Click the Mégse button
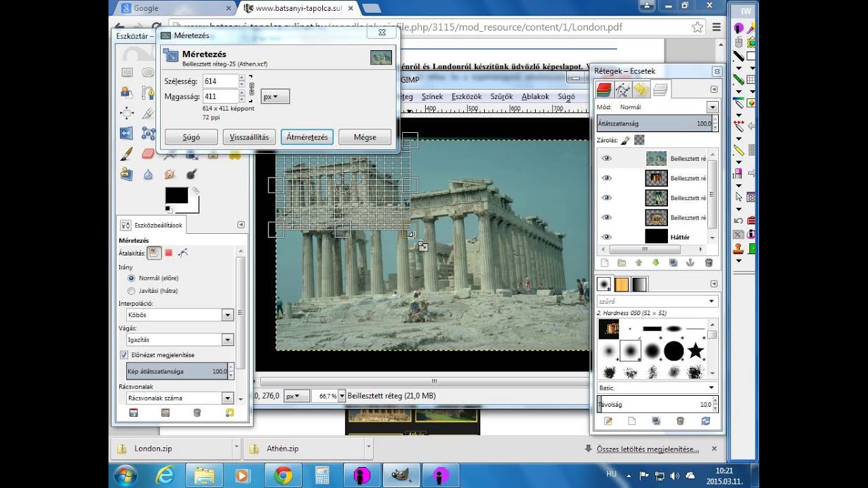 (x=365, y=137)
